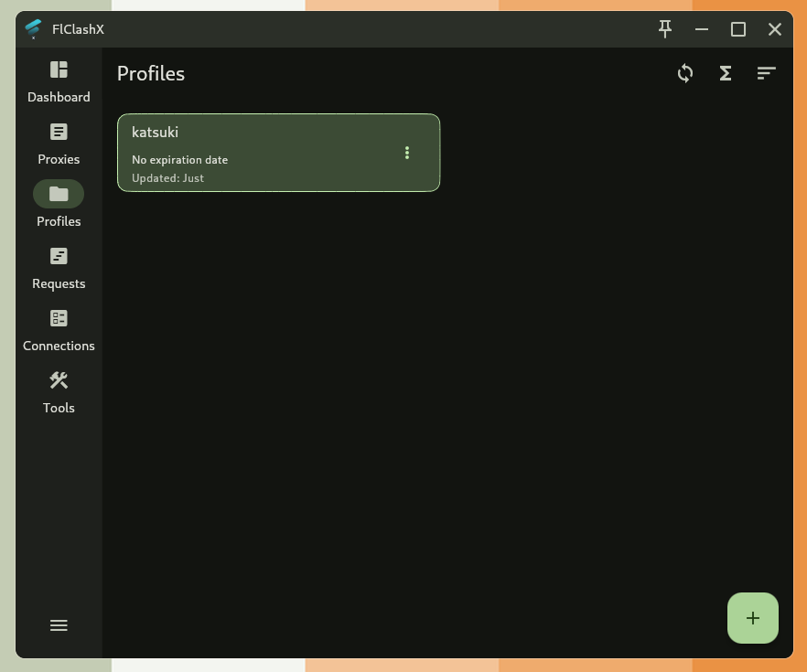Add a new profile with plus button

coord(752,618)
